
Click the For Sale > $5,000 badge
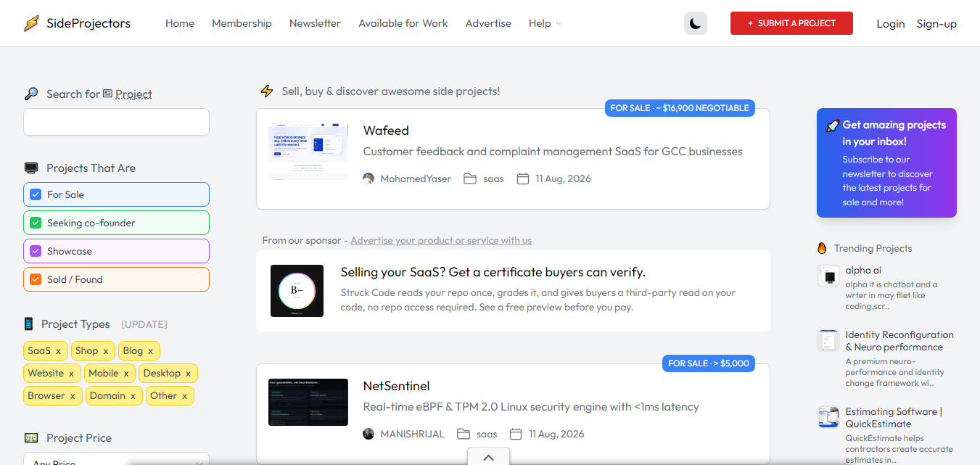709,363
